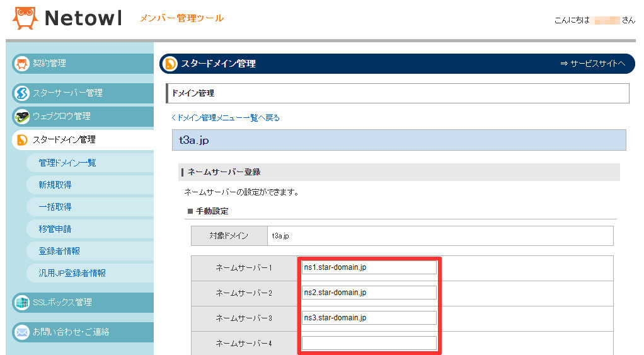Go to 管理ドメイン一覧 submenu
Screen dimensions: 644x355
pos(90,163)
